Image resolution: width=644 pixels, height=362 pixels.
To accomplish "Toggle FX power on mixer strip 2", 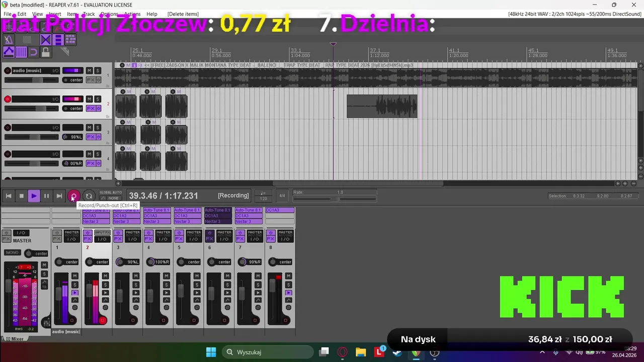I will (88, 233).
